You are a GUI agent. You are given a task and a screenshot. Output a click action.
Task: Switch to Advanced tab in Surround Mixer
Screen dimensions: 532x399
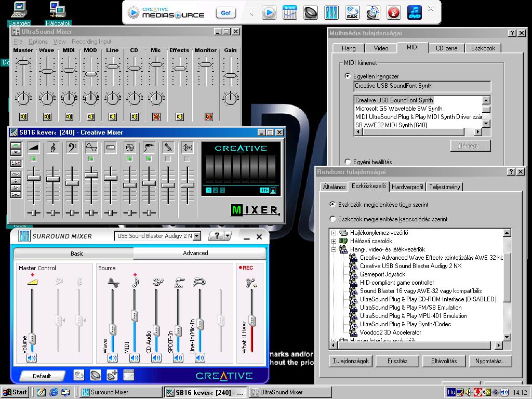coord(195,253)
